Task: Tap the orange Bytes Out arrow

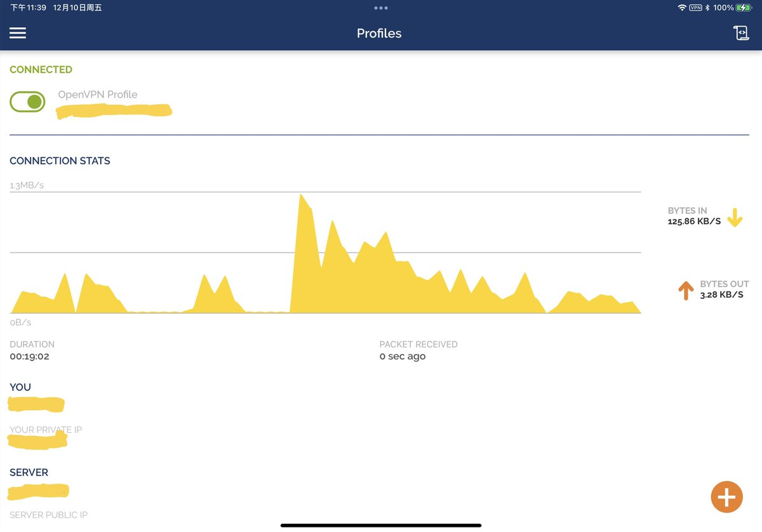Action: coord(686,290)
